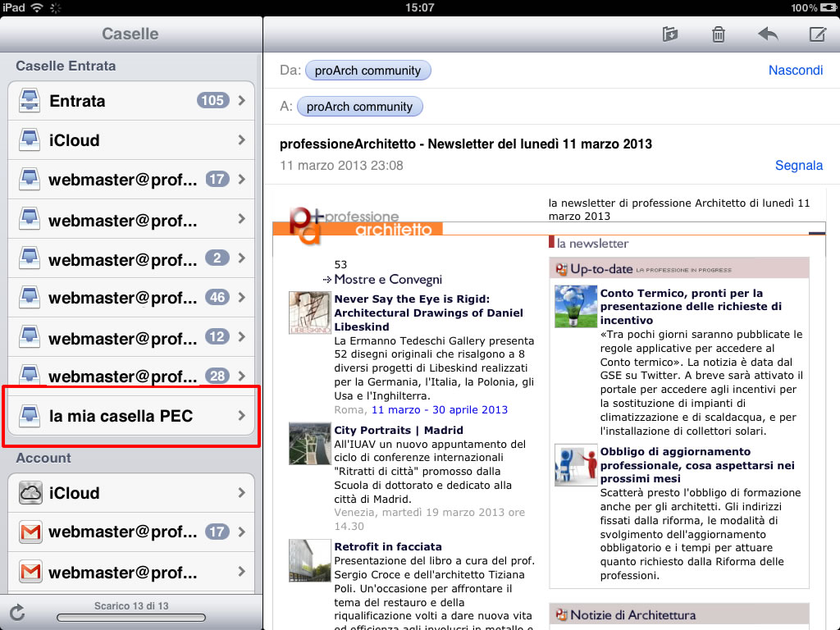Tap the proArch community sender chip
Image resolution: width=840 pixels, height=630 pixels.
pos(367,71)
